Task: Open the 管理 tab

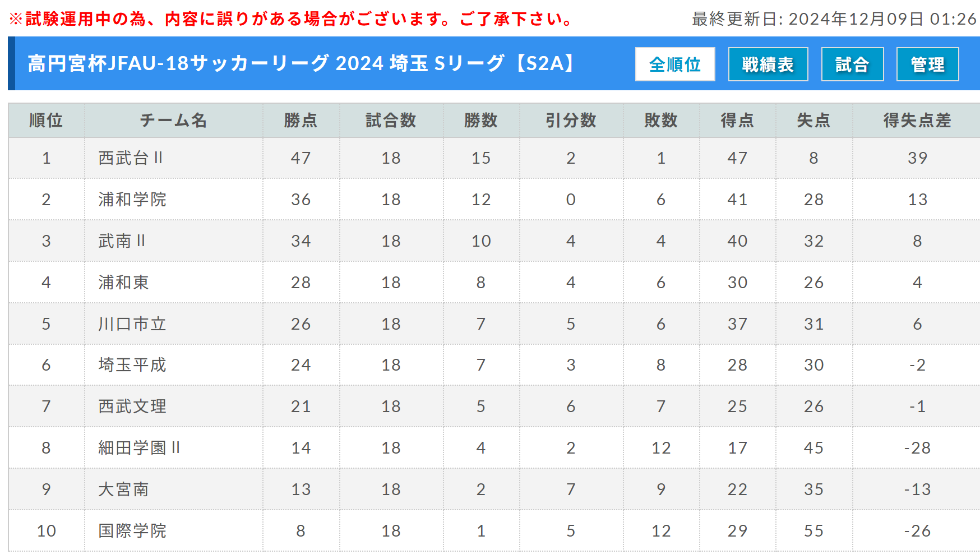Action: click(x=928, y=64)
